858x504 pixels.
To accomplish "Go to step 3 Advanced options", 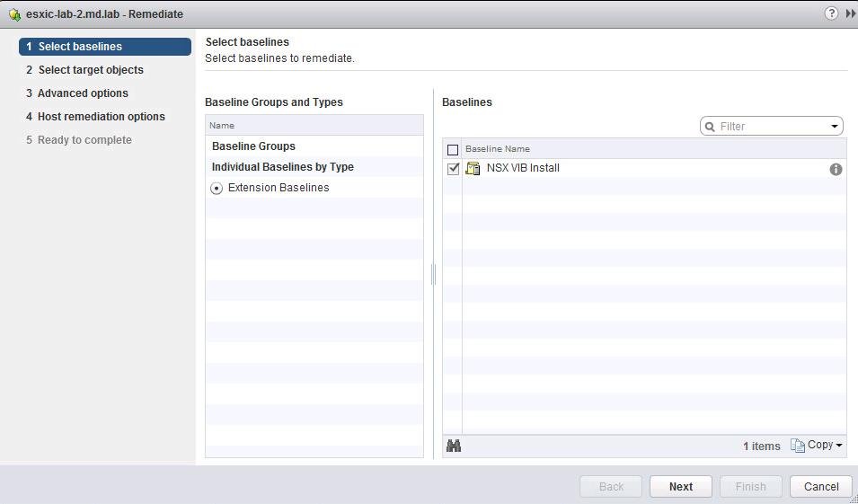I will click(77, 93).
